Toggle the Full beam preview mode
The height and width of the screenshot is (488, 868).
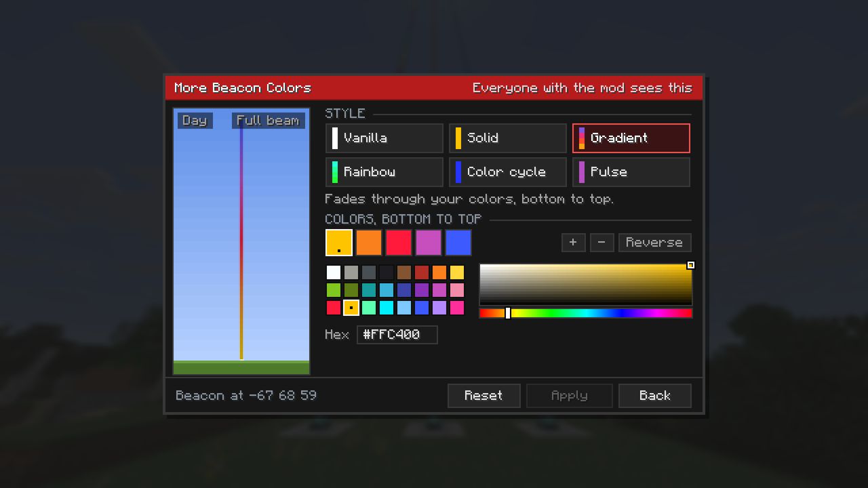click(x=268, y=121)
